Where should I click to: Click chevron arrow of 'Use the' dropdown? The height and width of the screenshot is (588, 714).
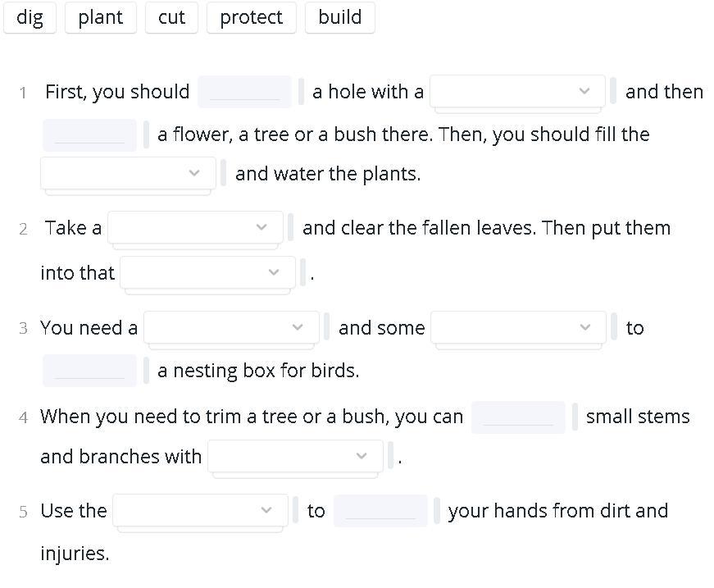[x=266, y=510]
